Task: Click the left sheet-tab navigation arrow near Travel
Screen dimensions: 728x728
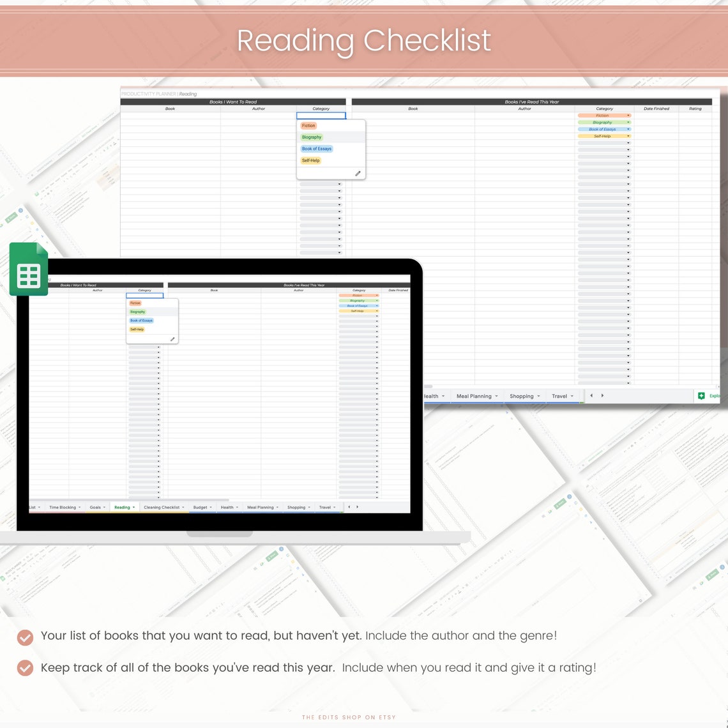Action: pos(591,395)
